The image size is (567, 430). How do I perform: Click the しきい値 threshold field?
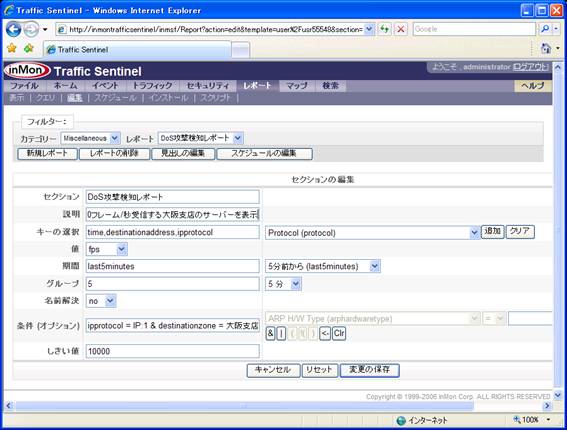click(x=172, y=351)
